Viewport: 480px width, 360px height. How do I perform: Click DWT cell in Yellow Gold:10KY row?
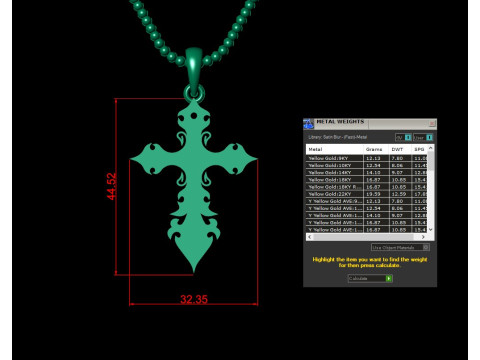point(400,165)
